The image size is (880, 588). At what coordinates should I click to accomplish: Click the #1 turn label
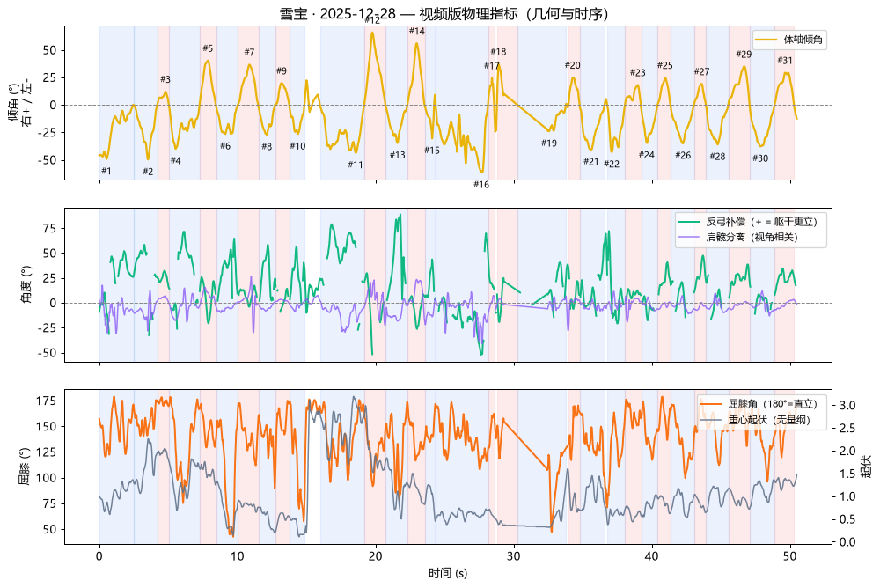(x=106, y=171)
